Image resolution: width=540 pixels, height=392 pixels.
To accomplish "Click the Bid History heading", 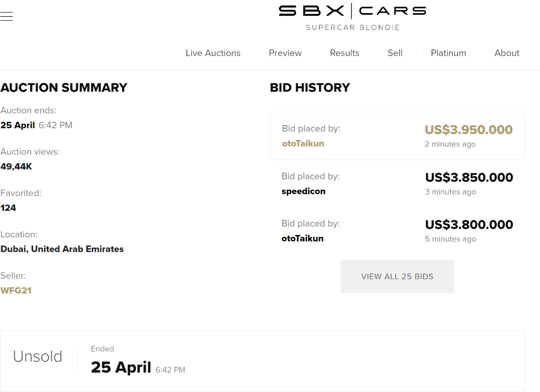I will [310, 88].
